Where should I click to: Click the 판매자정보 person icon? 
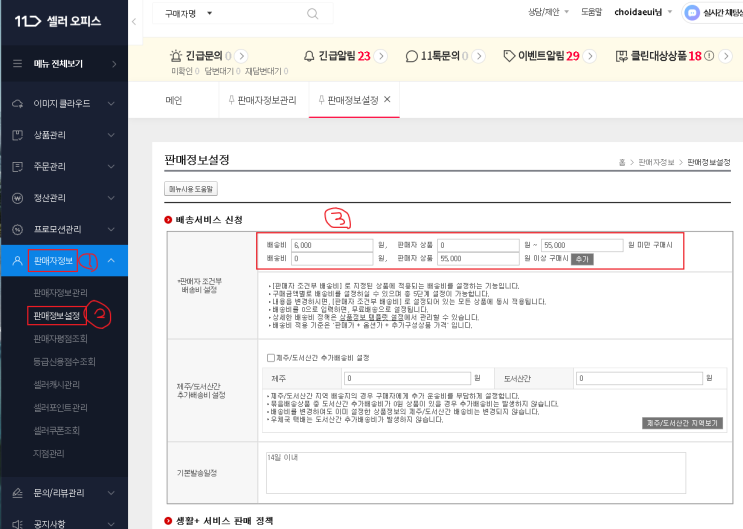click(18, 261)
